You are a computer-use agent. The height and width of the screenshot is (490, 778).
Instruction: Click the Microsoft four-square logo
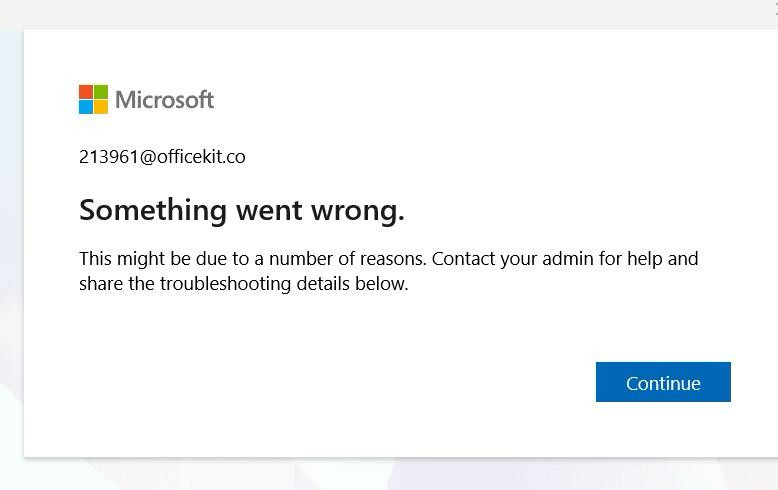(93, 99)
